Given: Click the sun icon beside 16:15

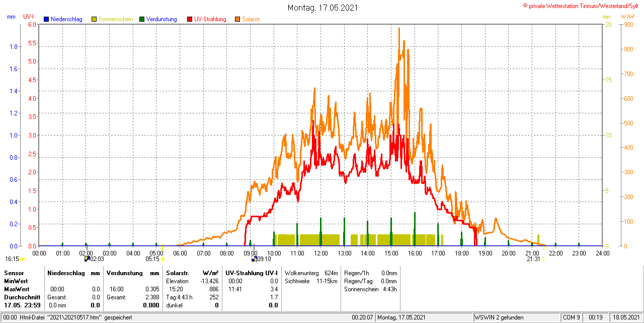Looking at the screenshot, I should (x=22, y=259).
